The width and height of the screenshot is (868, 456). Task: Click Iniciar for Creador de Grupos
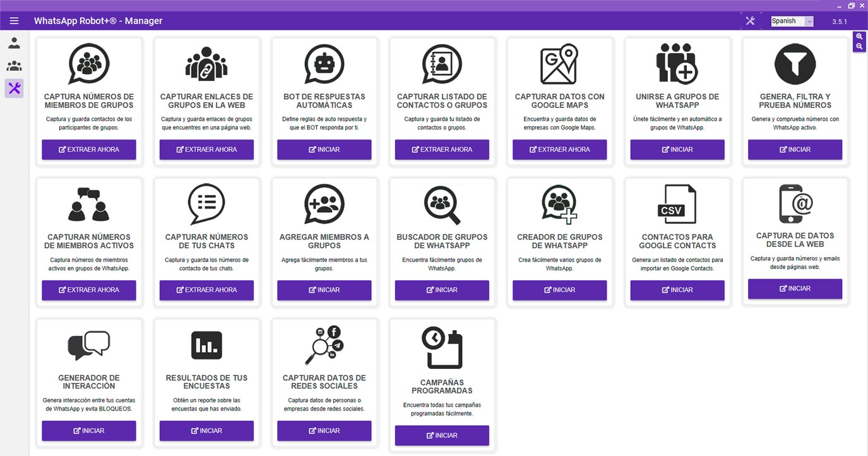(559, 290)
